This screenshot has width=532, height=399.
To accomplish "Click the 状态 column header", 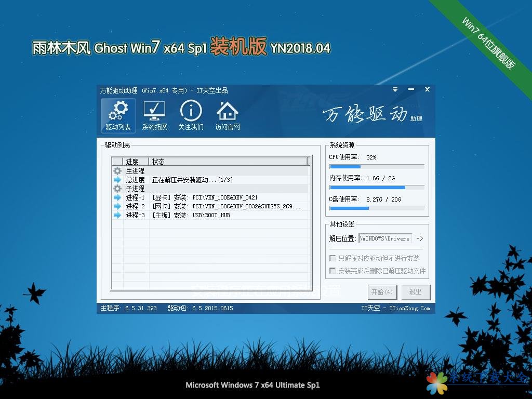I will point(229,162).
